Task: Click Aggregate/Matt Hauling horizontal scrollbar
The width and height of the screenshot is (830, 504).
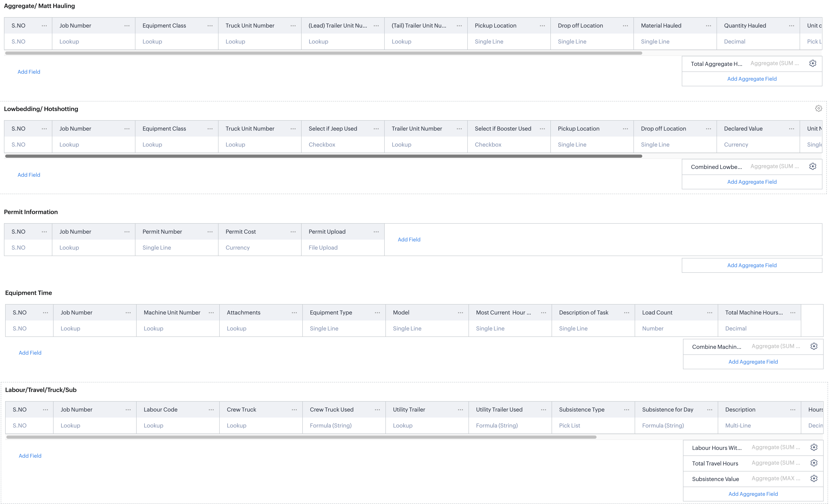Action: pos(324,53)
